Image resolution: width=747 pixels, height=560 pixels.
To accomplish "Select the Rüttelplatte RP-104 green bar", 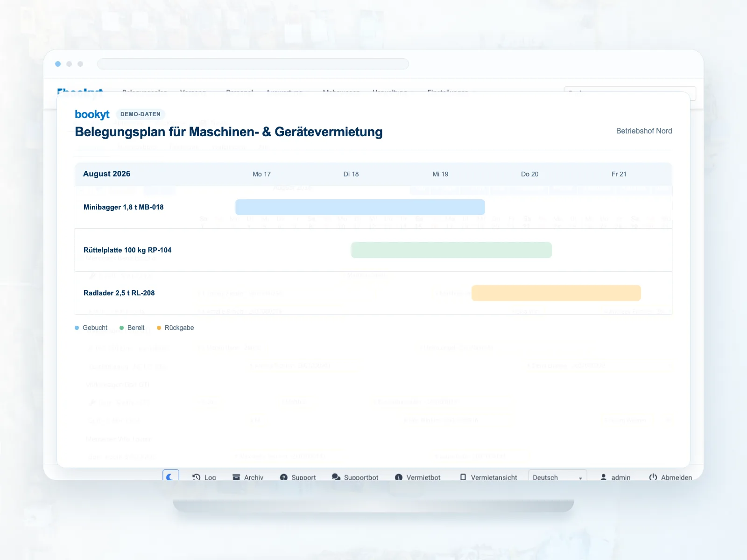I will pyautogui.click(x=451, y=250).
